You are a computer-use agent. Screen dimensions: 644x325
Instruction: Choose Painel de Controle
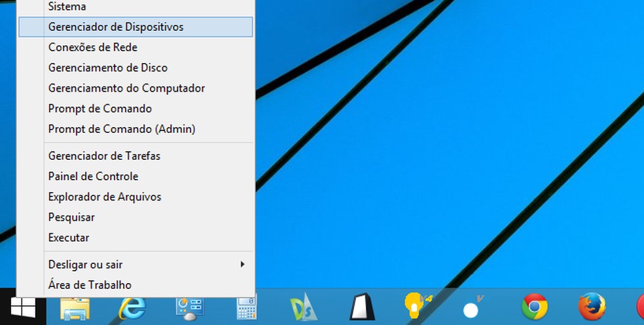[135, 176]
